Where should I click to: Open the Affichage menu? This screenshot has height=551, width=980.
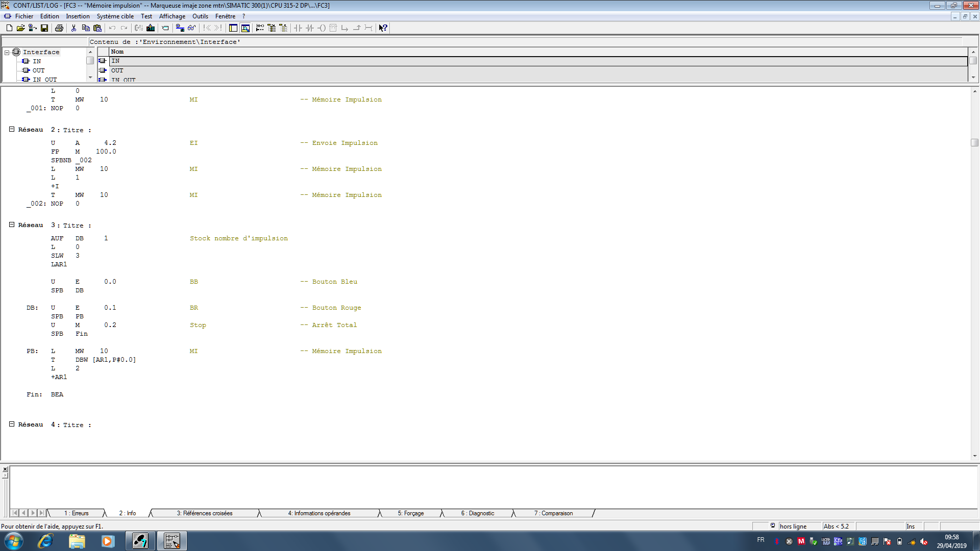click(172, 16)
